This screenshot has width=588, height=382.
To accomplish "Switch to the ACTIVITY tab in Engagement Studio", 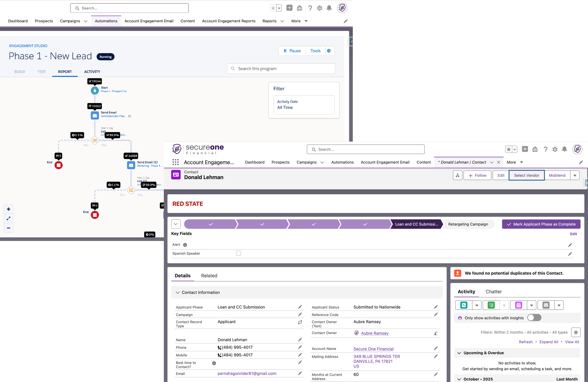I will (x=92, y=72).
